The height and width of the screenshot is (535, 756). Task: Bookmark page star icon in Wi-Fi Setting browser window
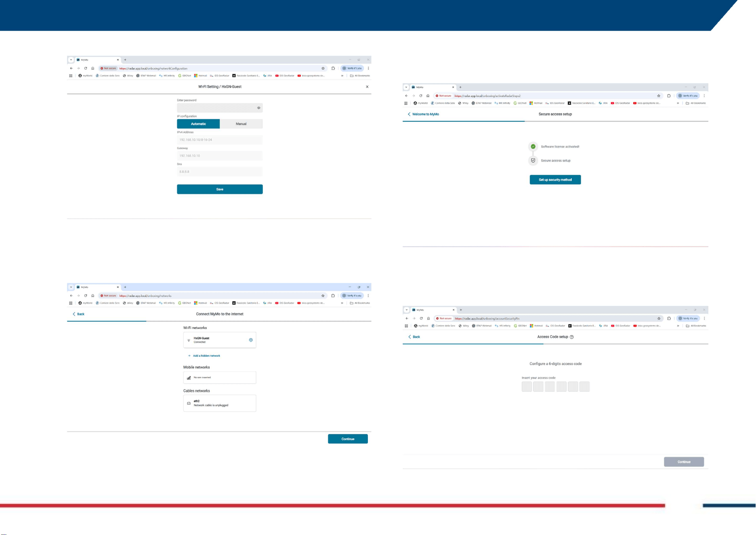tap(323, 68)
